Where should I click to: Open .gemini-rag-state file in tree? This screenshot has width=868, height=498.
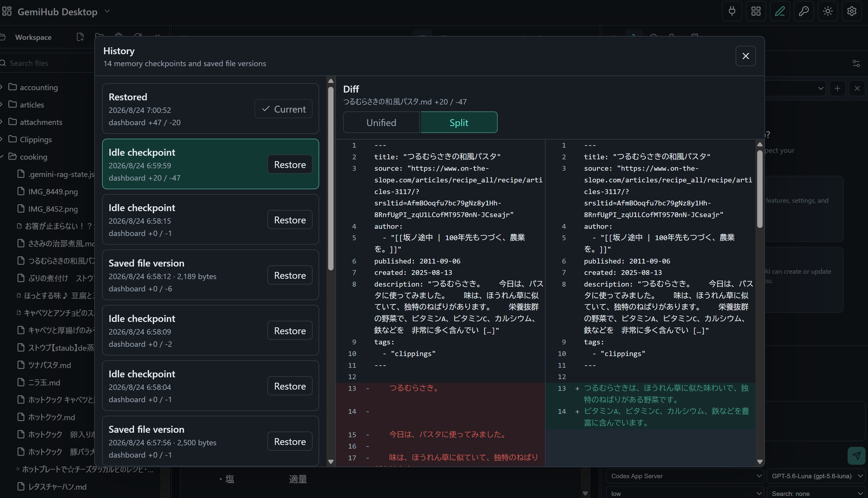click(56, 174)
